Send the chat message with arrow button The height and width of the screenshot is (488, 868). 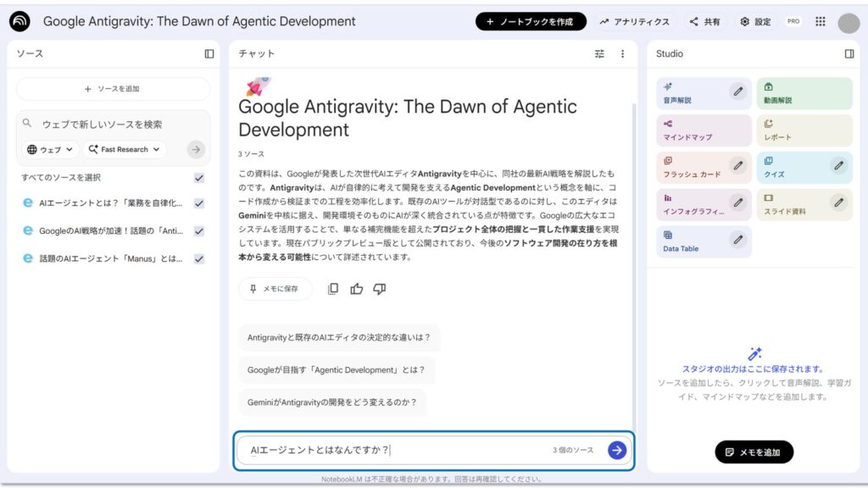click(x=617, y=450)
